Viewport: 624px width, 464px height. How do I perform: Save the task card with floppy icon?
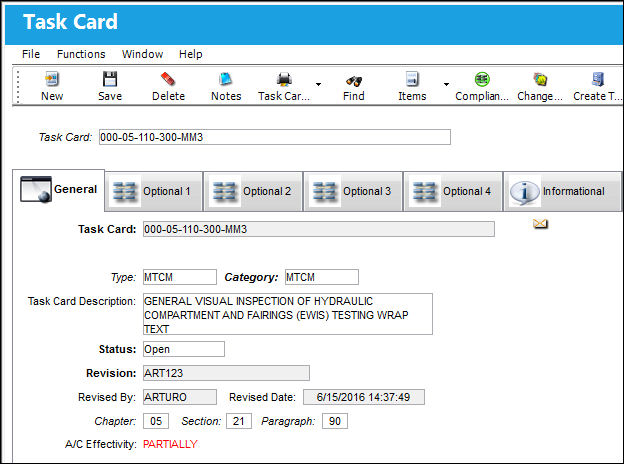click(x=110, y=79)
